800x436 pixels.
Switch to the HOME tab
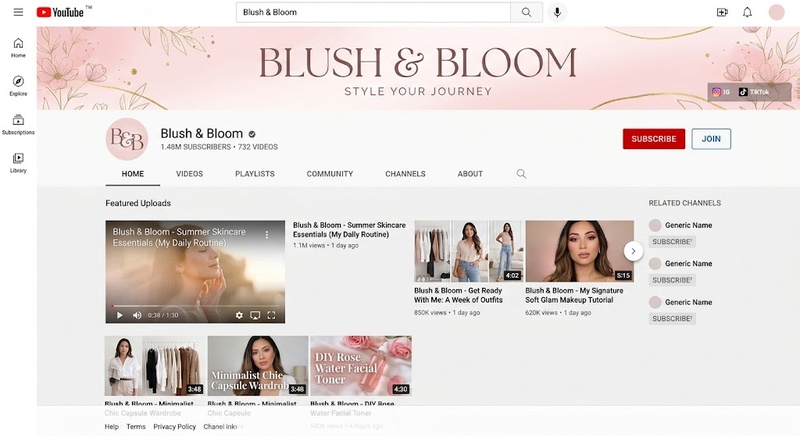133,174
